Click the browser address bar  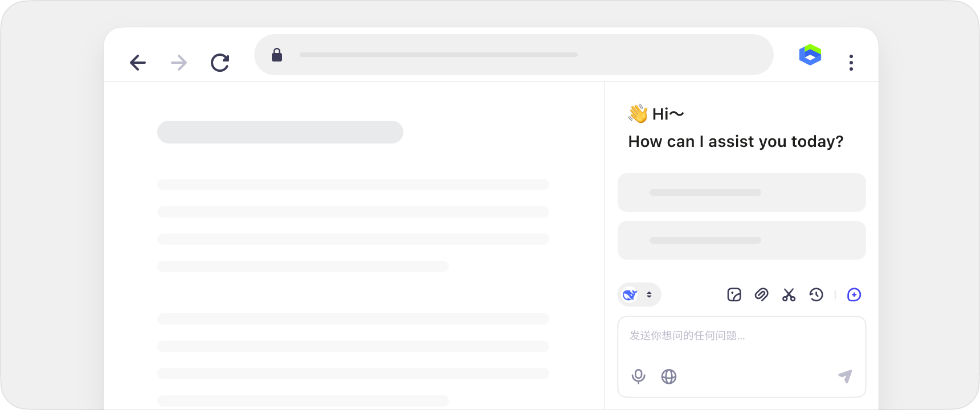coord(513,55)
